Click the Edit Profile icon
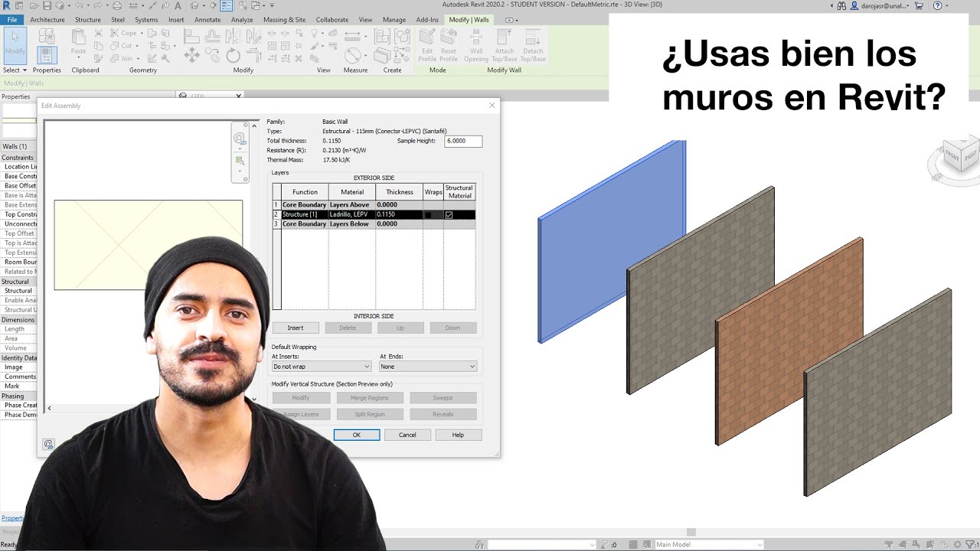 (x=427, y=45)
